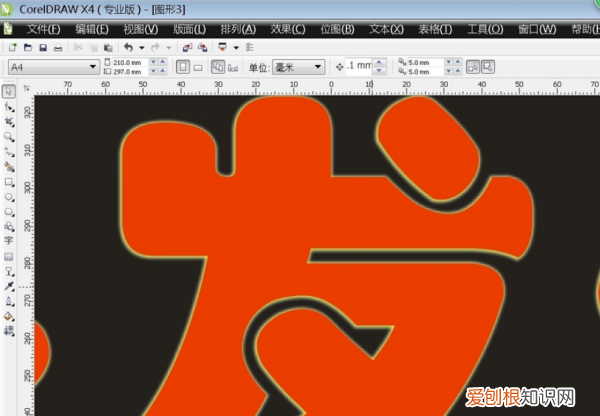Click the Save icon in the standard toolbar

(43, 47)
